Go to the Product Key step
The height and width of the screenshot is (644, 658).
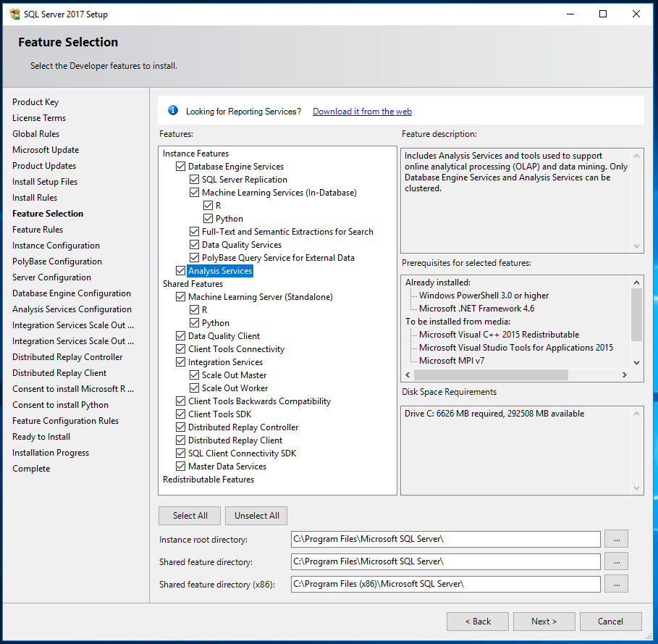[35, 102]
